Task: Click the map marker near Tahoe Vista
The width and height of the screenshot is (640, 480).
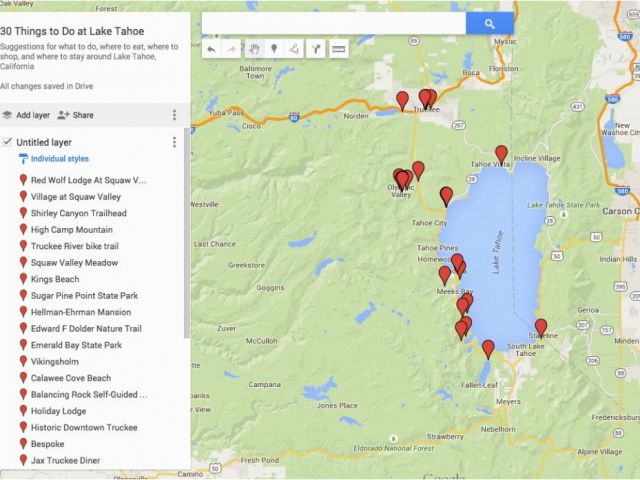Action: 501,154
